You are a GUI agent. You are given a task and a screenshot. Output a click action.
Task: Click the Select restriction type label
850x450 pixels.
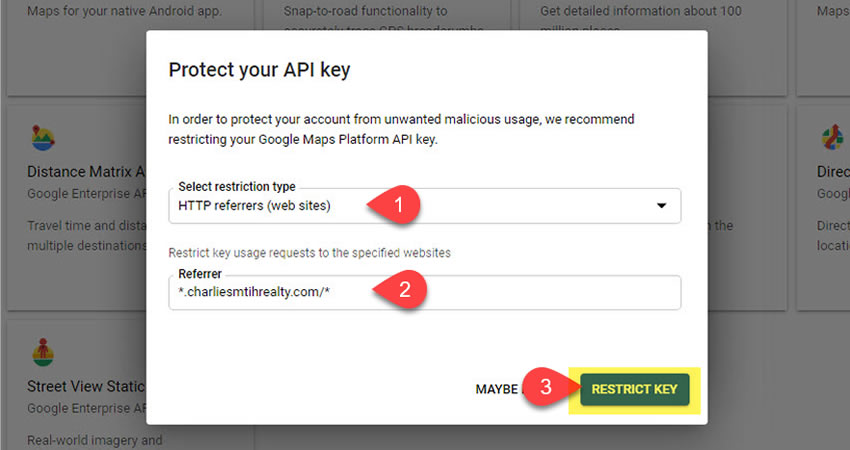237,187
